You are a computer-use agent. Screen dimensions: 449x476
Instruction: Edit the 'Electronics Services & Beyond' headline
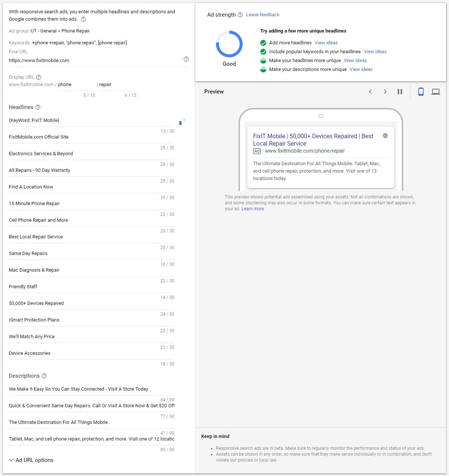[92, 154]
